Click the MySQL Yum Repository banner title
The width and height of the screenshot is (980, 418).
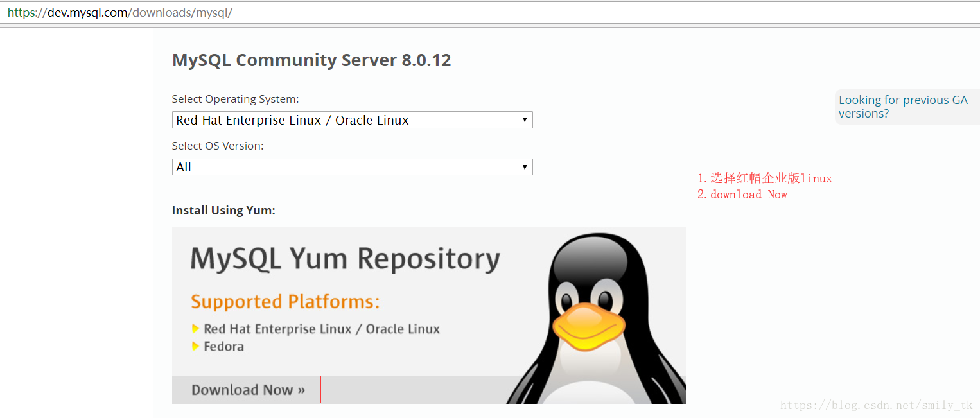(x=345, y=259)
